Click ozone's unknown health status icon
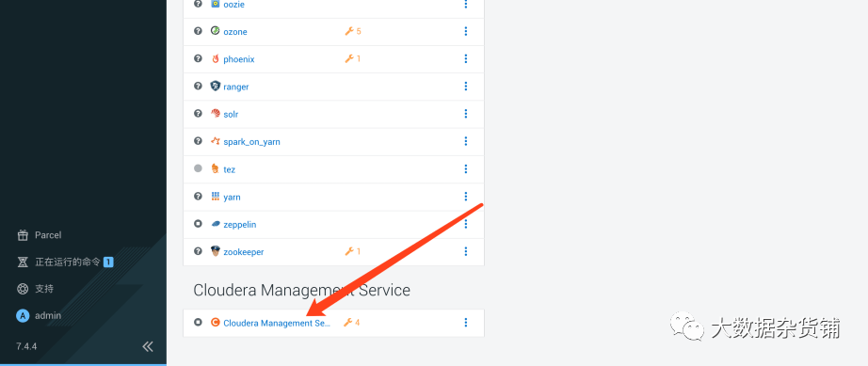This screenshot has height=366, width=868. (199, 31)
